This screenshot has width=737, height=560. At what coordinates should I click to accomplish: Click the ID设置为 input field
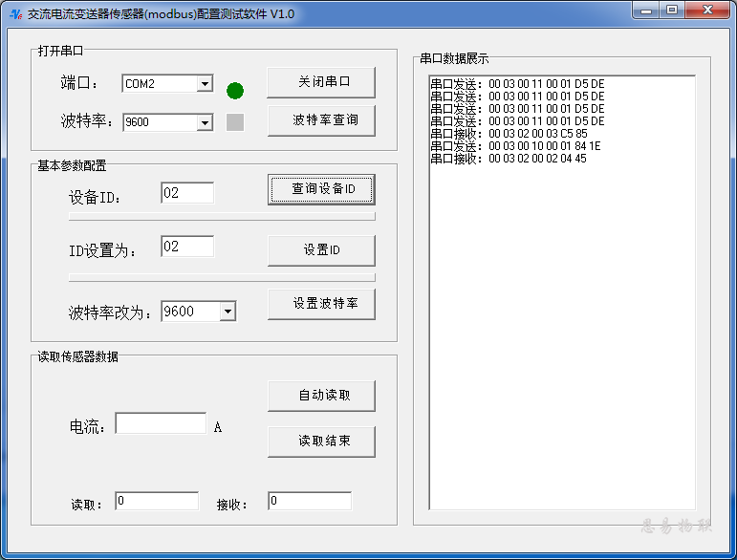pos(187,248)
